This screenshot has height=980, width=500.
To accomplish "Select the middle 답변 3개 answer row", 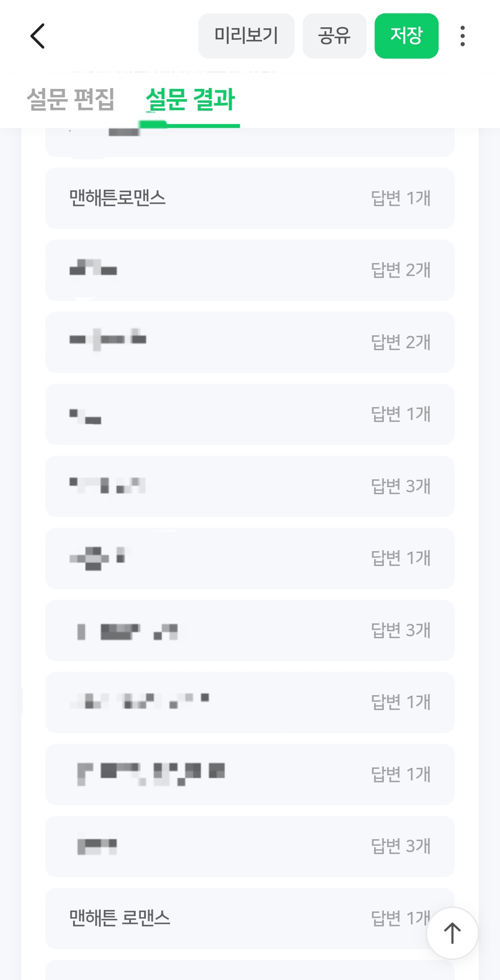I will click(250, 630).
